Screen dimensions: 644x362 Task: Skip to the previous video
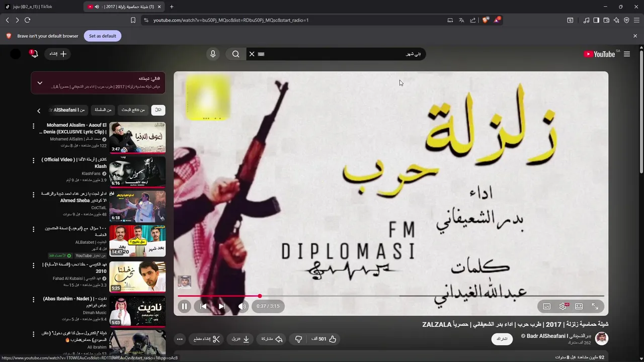click(x=203, y=306)
